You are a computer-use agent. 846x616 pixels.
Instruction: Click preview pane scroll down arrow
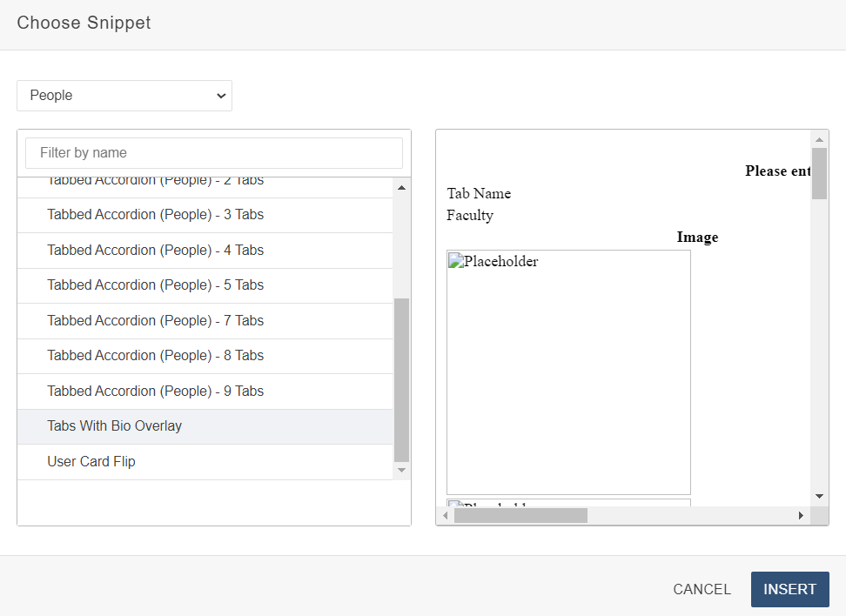[819, 496]
